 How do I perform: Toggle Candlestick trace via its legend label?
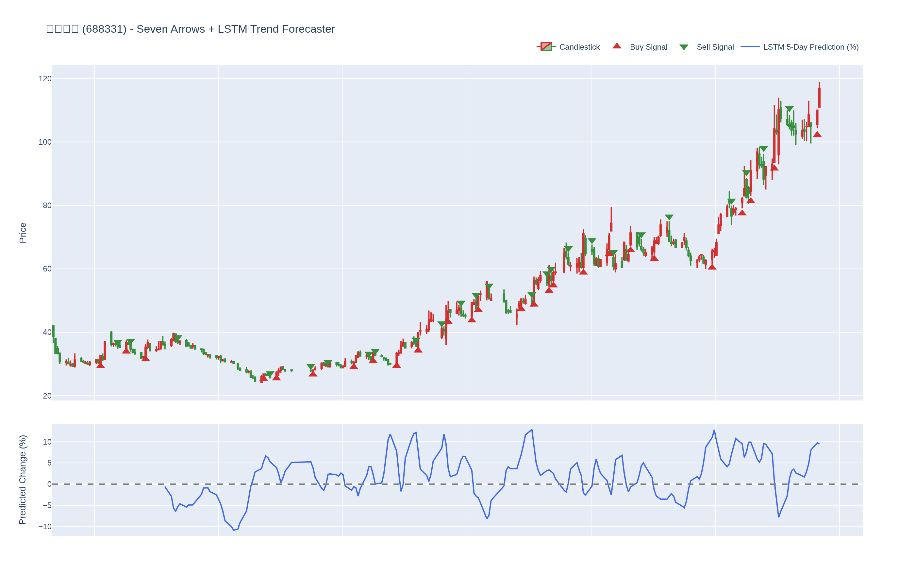point(579,47)
